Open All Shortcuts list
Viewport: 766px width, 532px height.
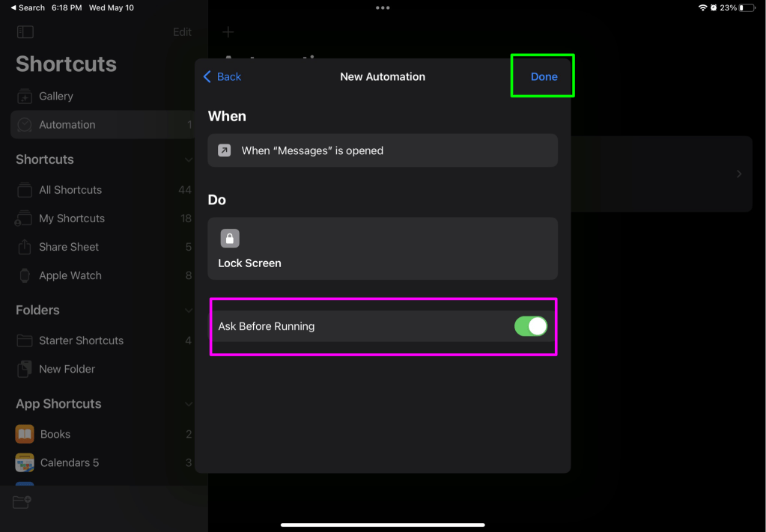click(x=70, y=190)
